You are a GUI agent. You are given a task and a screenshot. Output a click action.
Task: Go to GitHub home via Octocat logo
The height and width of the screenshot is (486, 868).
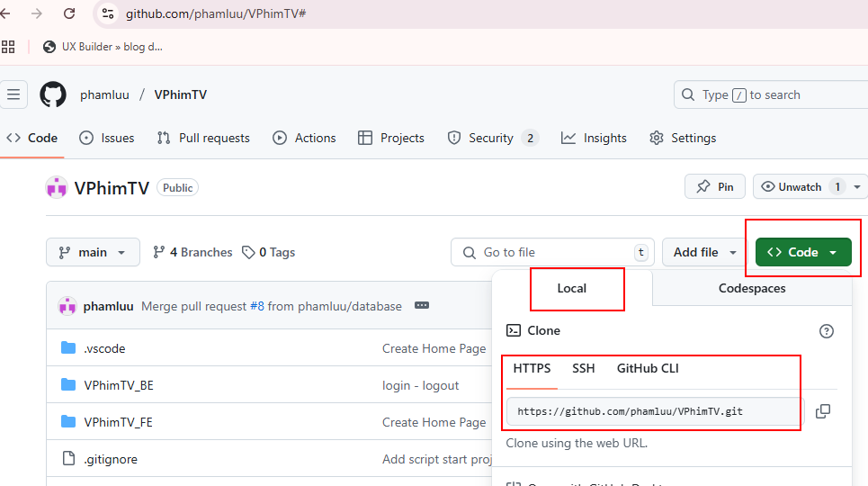[x=53, y=94]
